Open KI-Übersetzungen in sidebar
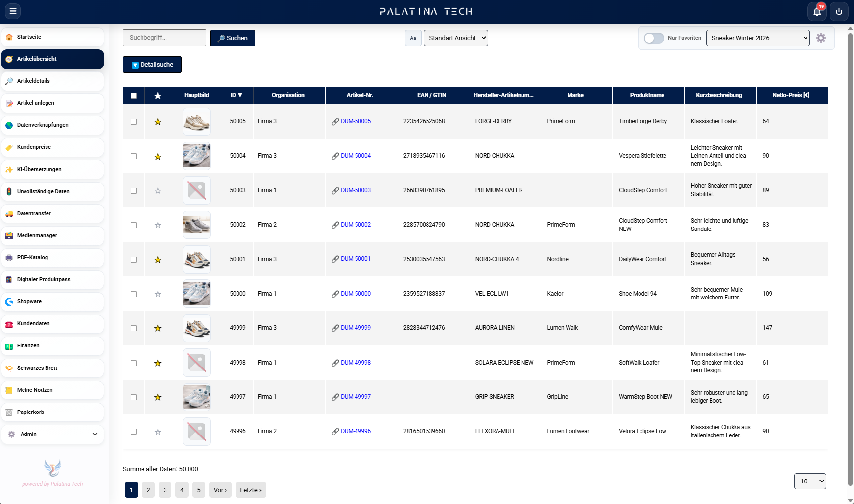Viewport: 854px width, 504px height. click(52, 170)
